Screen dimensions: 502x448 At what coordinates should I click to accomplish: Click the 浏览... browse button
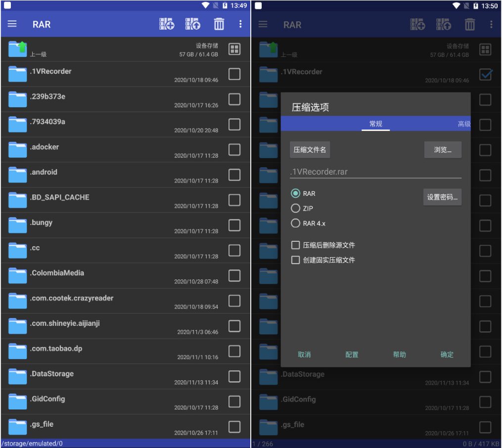pyautogui.click(x=443, y=150)
